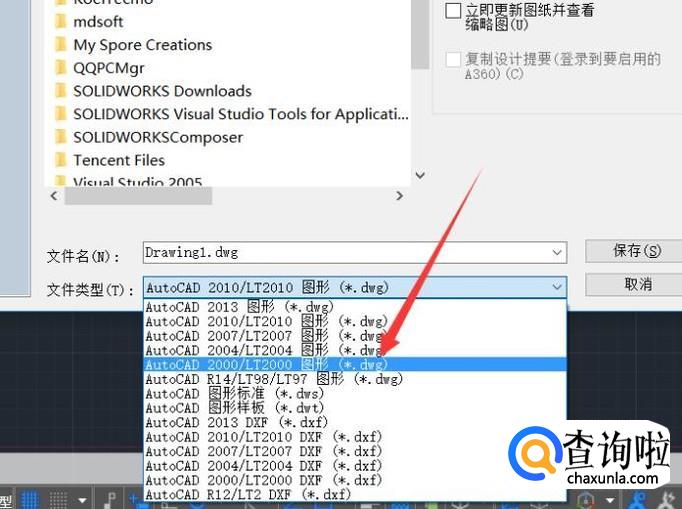The height and width of the screenshot is (509, 682).
Task: Select the SOLIDWORKS Downloads folder name
Action: (162, 91)
